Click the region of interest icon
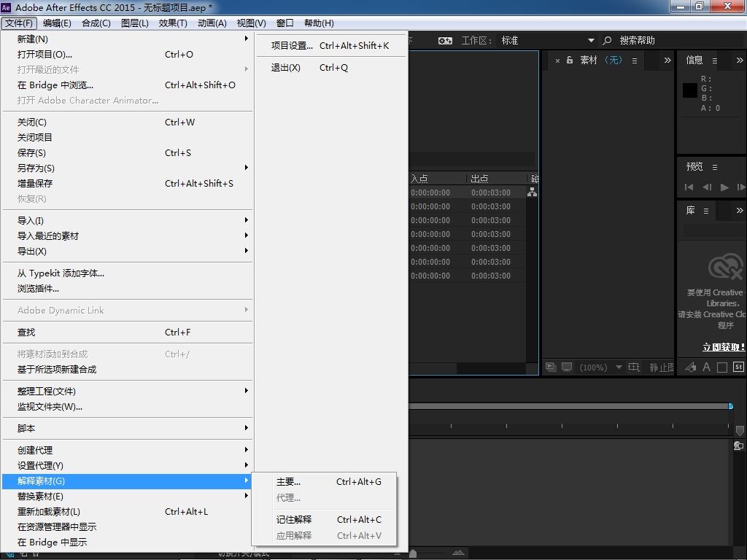747x560 pixels. (634, 367)
